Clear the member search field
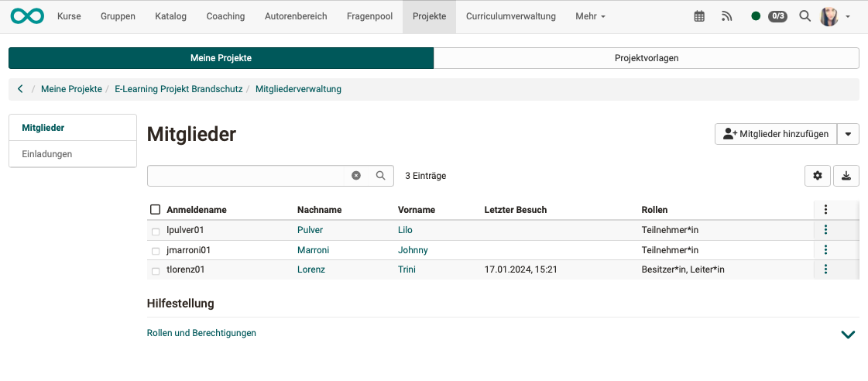Screen dimensions: 868x381 [356, 176]
